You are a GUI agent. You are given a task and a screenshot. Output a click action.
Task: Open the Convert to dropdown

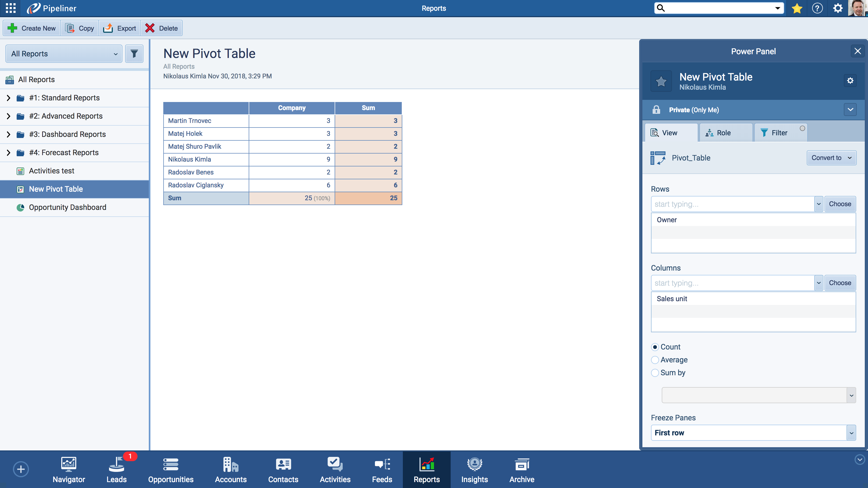[x=831, y=158]
